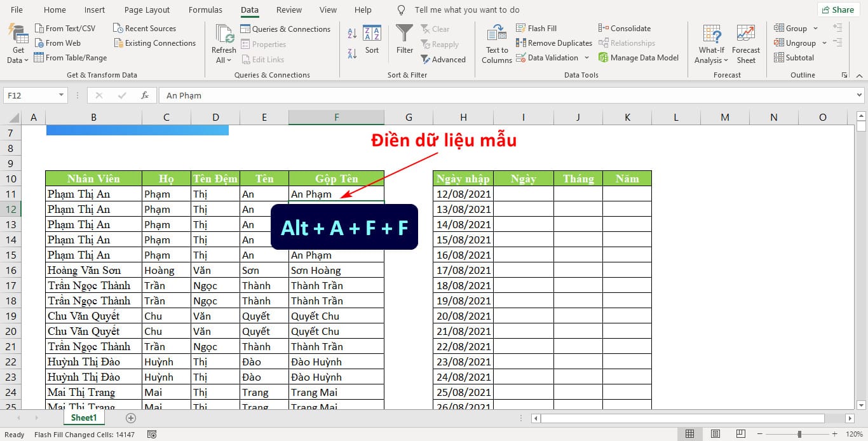This screenshot has width=868, height=441.
Task: Toggle the macro recording button in status bar
Action: 152,433
